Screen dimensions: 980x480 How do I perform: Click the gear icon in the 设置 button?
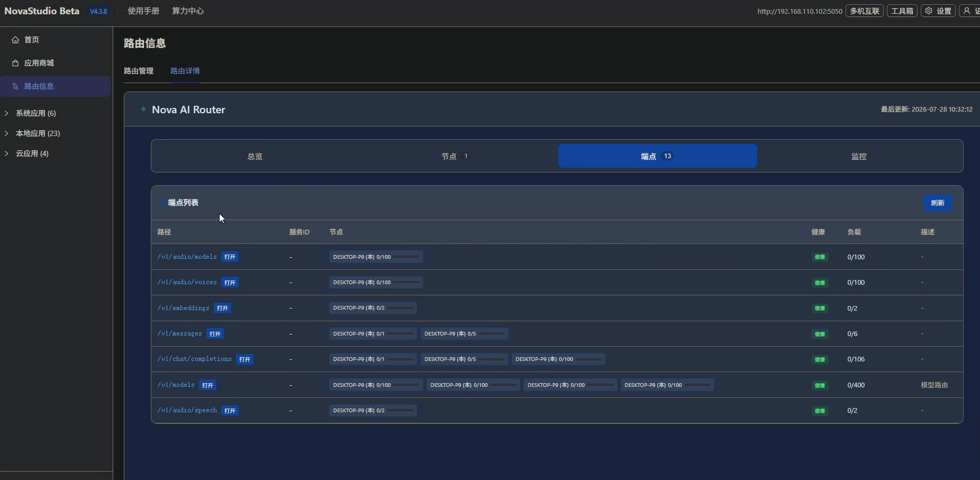coord(929,11)
